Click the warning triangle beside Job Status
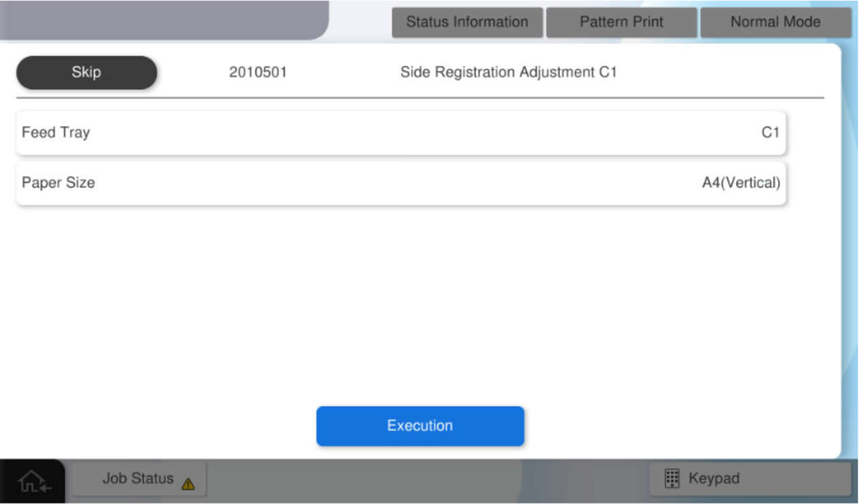This screenshot has height=504, width=859. [189, 484]
